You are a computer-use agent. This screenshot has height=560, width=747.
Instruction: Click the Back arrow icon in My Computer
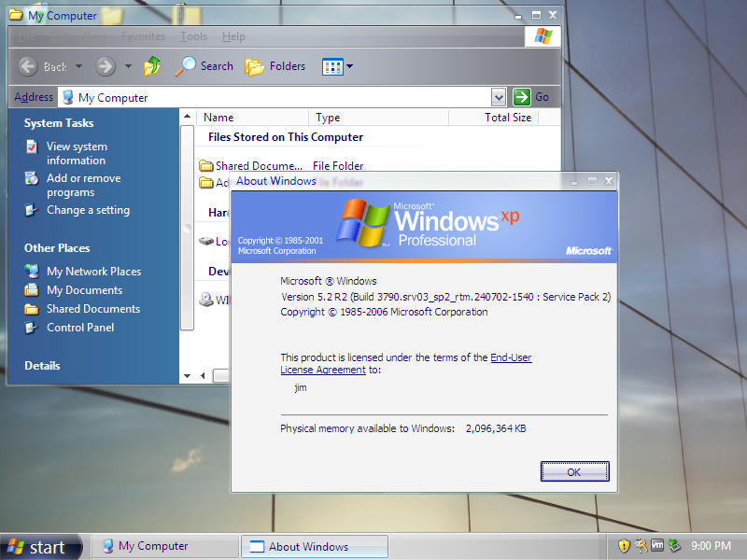[28, 66]
